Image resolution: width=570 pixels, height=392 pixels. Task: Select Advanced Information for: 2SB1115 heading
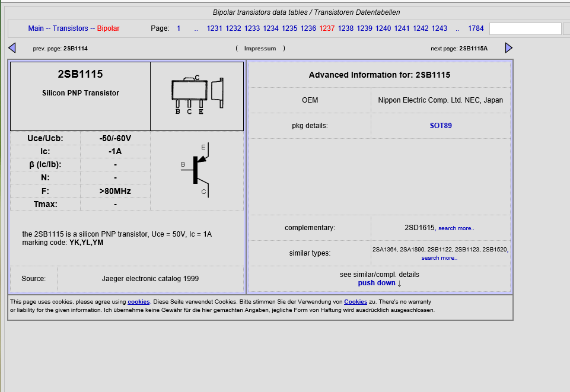point(380,75)
